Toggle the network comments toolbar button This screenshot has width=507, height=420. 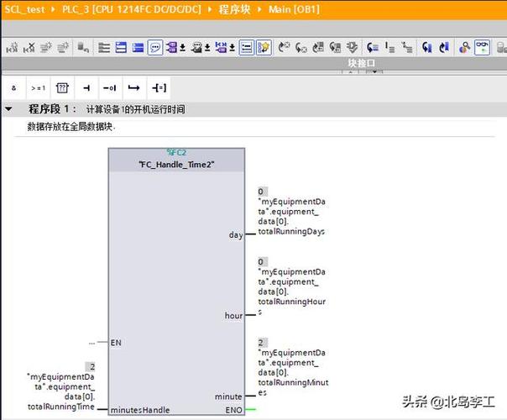(246, 48)
